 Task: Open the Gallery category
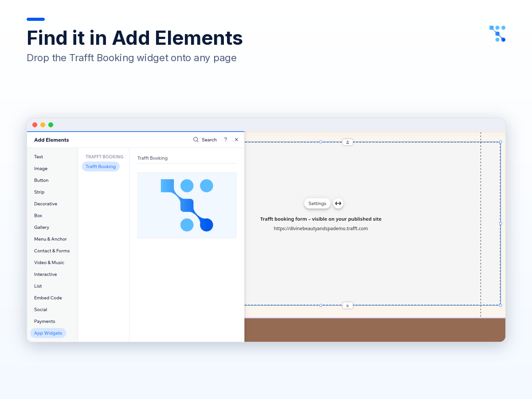point(42,227)
